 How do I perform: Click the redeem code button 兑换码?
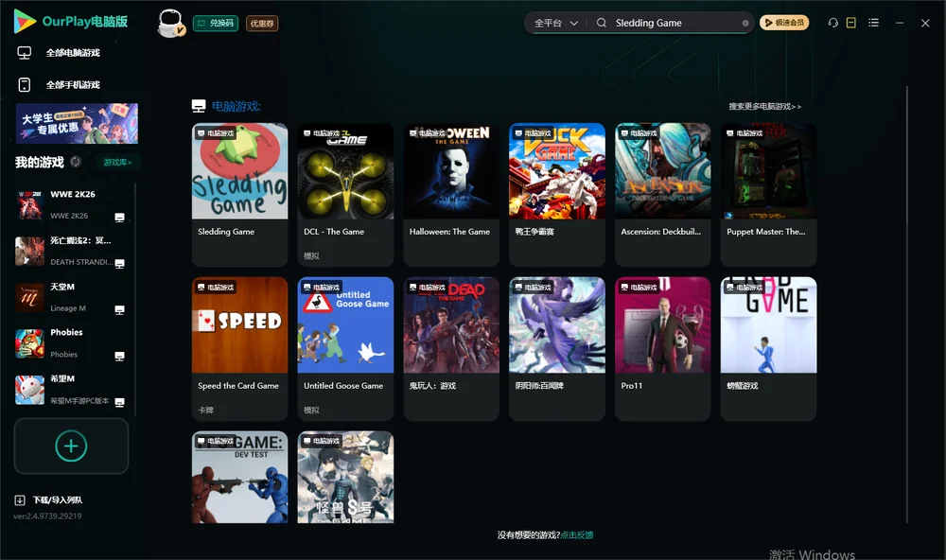[x=216, y=24]
